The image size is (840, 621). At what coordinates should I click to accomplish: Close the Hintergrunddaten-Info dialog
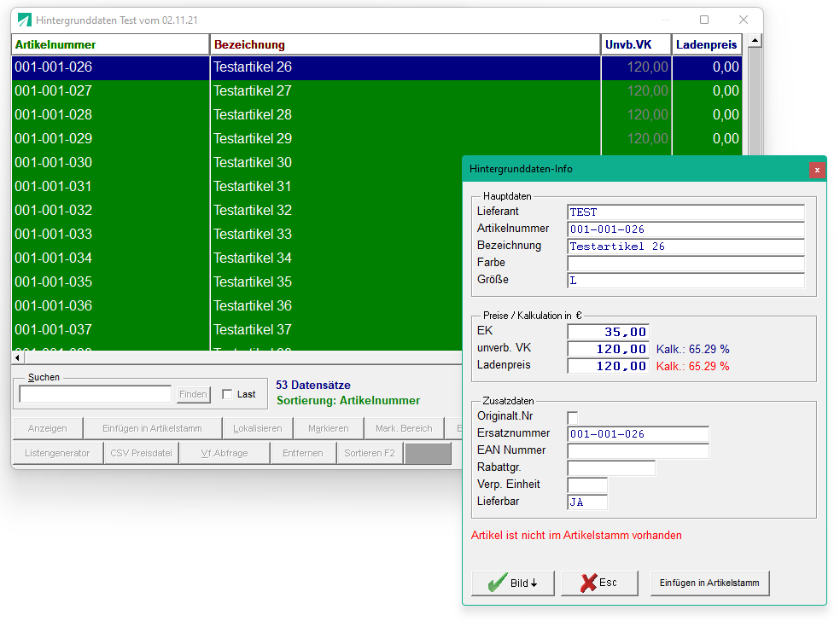(x=817, y=171)
